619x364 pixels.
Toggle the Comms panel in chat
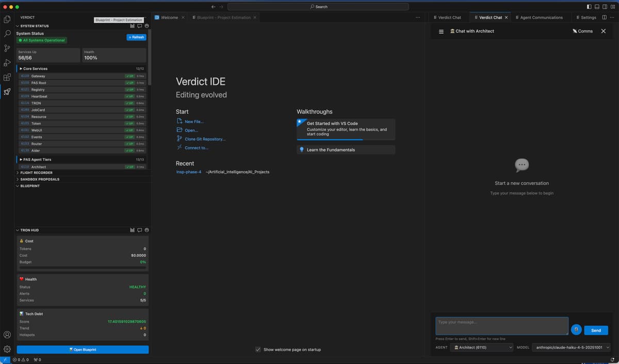(x=582, y=31)
